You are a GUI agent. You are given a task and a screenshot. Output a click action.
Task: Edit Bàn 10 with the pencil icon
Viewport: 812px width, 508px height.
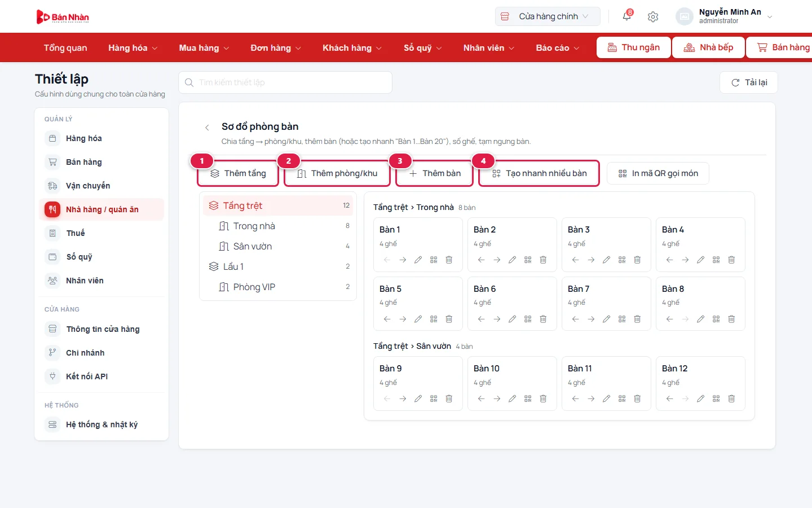tap(512, 398)
